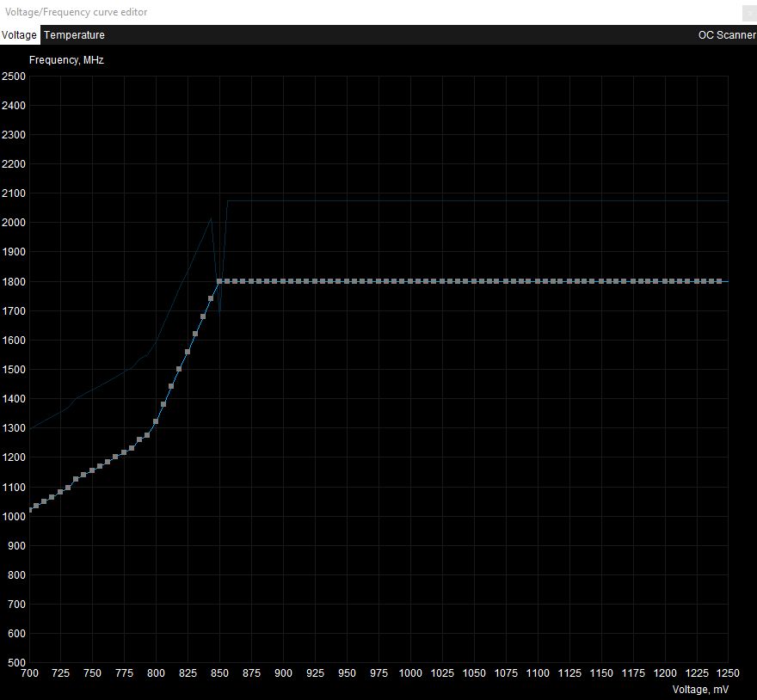Switch to the Voltage tab
The image size is (757, 700).
click(x=19, y=34)
